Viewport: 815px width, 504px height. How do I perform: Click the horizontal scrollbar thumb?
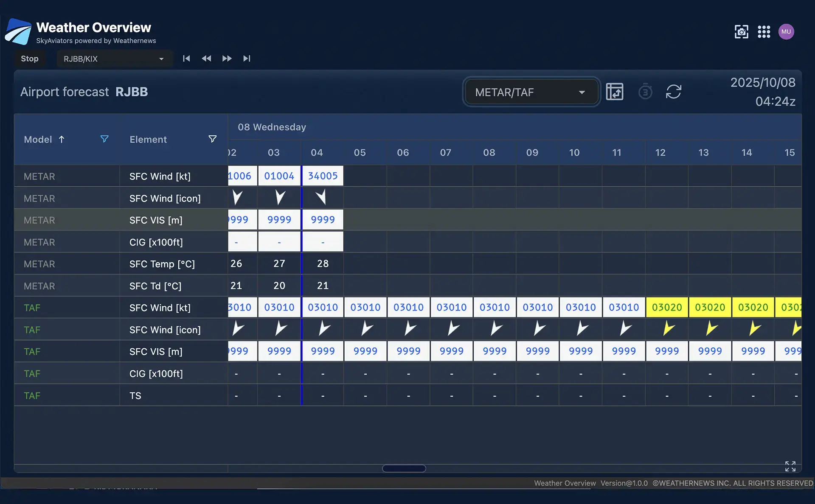coord(404,468)
